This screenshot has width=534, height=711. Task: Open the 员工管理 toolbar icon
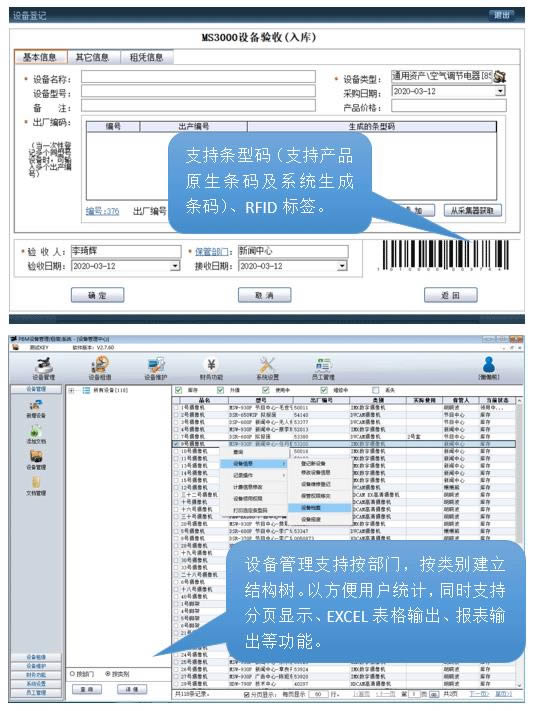323,365
